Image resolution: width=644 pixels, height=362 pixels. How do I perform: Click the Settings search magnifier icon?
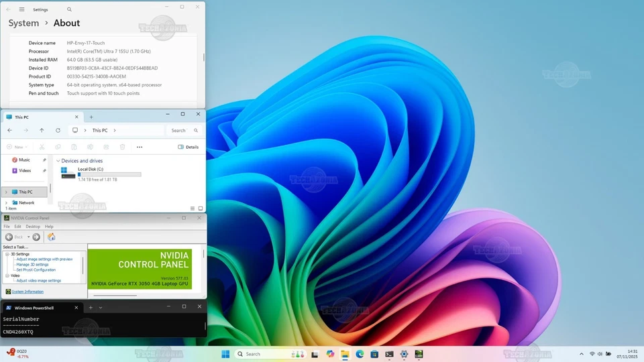click(69, 9)
